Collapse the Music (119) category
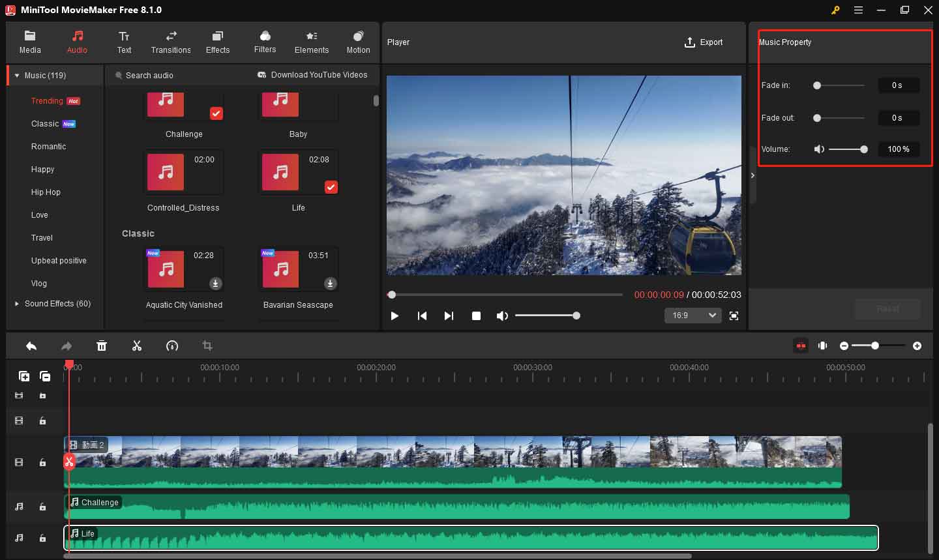 pyautogui.click(x=17, y=76)
